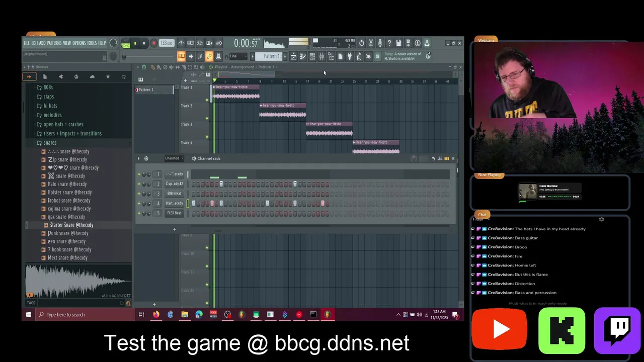Viewport: 644px width, 362px height.
Task: Open the EDIT menu
Action: tap(35, 43)
